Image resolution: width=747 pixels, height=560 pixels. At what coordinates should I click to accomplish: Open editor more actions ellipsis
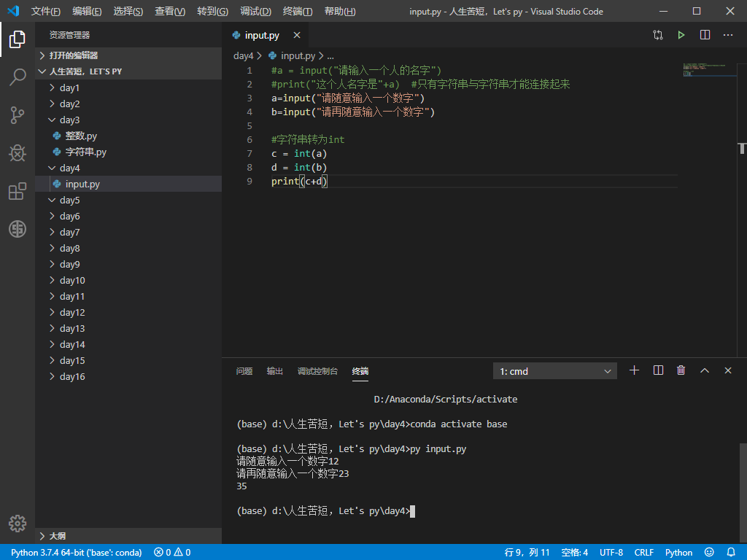[728, 35]
